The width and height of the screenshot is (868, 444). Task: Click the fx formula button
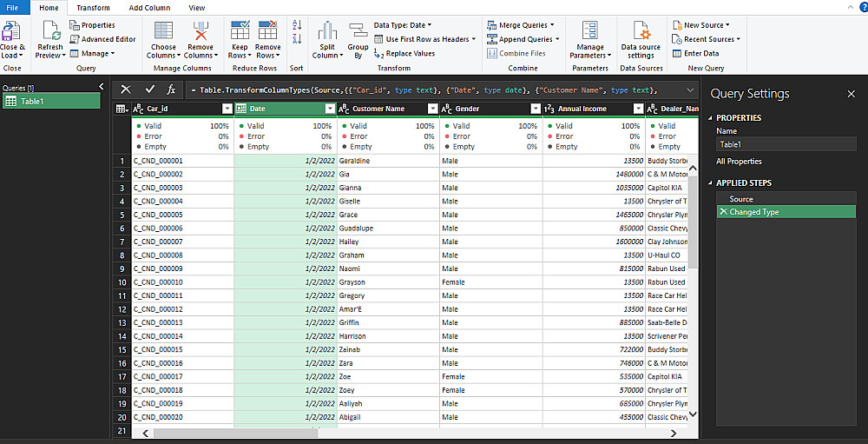[x=172, y=89]
